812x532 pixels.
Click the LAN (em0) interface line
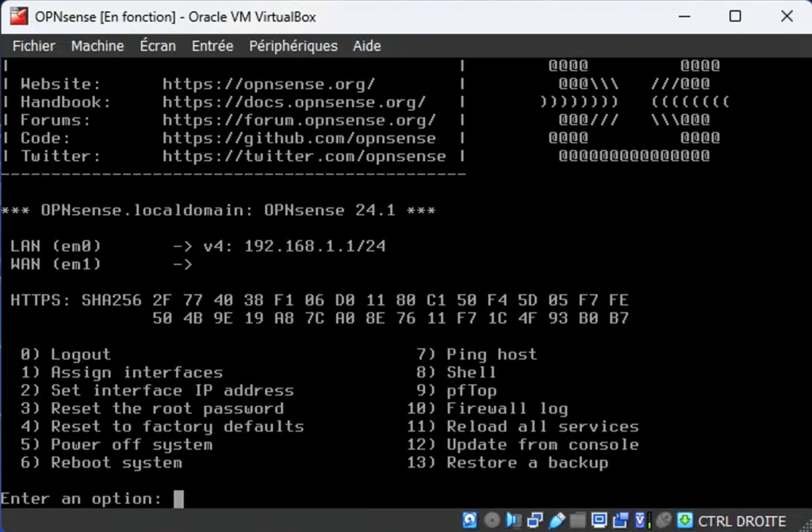point(197,246)
